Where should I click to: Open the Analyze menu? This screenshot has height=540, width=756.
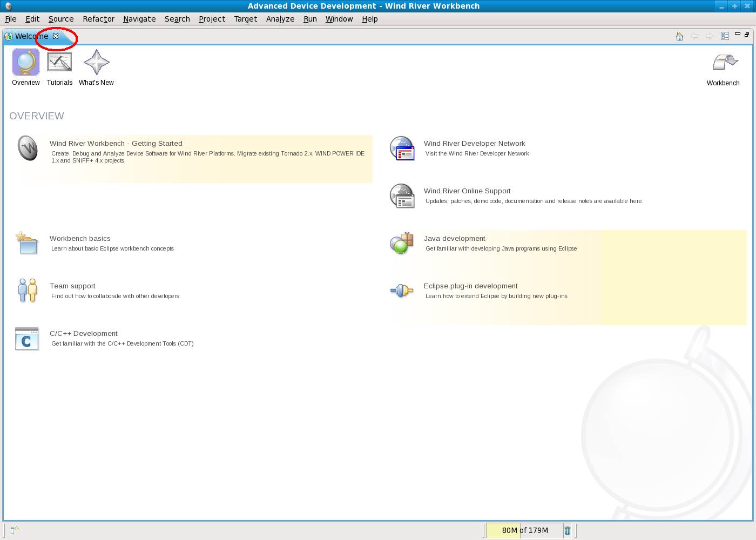pos(280,19)
